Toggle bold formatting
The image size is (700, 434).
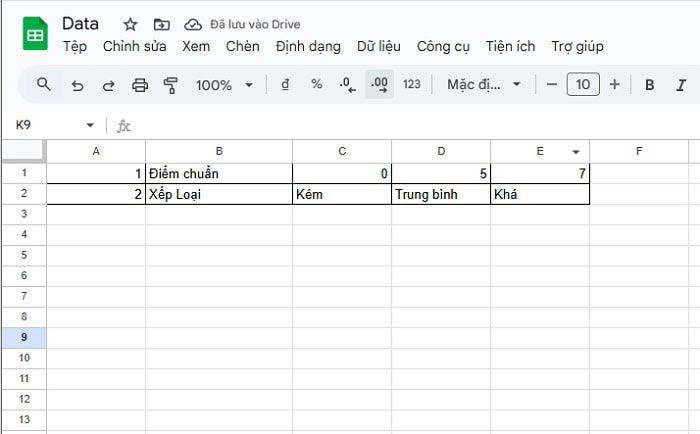(x=650, y=85)
